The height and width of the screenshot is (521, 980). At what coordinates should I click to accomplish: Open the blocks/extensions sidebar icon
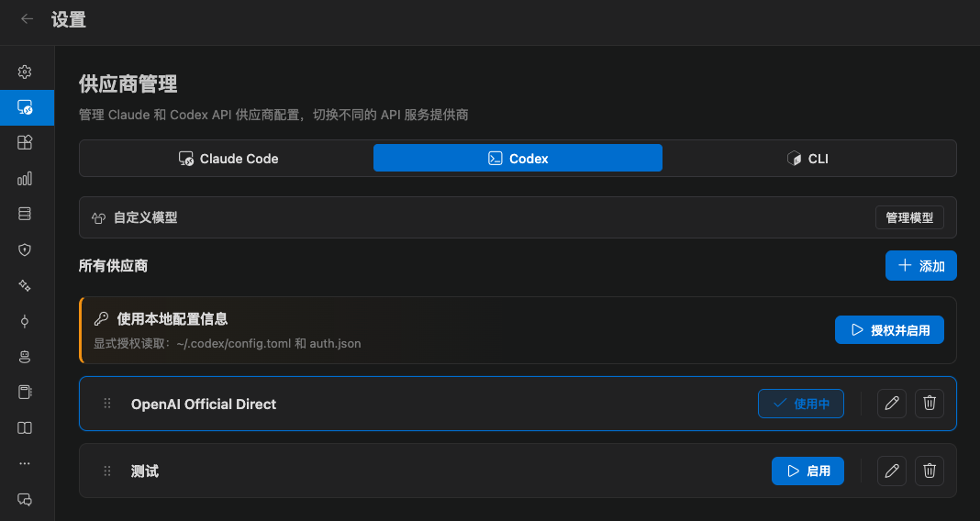pyautogui.click(x=25, y=142)
